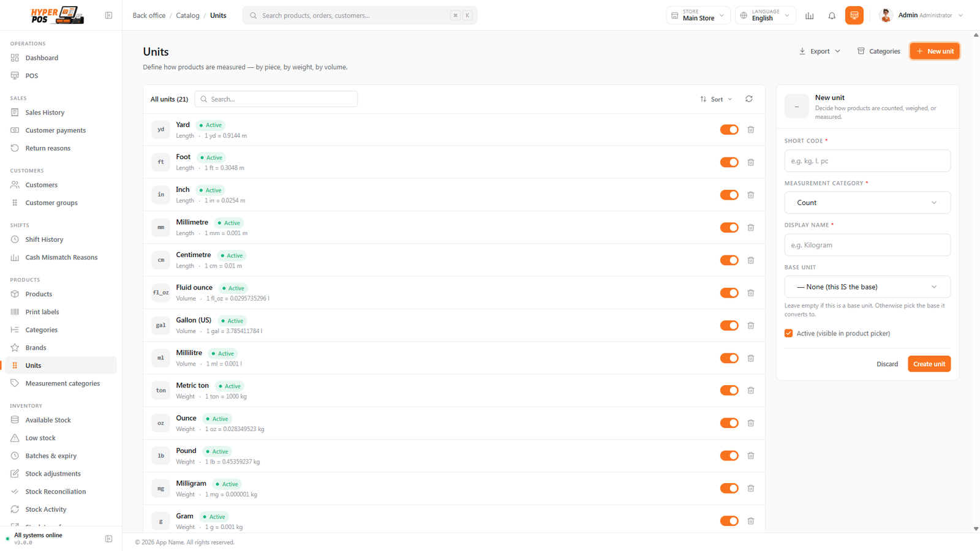The image size is (980, 551).
Task: Focus the Display Name input field
Action: pyautogui.click(x=867, y=245)
